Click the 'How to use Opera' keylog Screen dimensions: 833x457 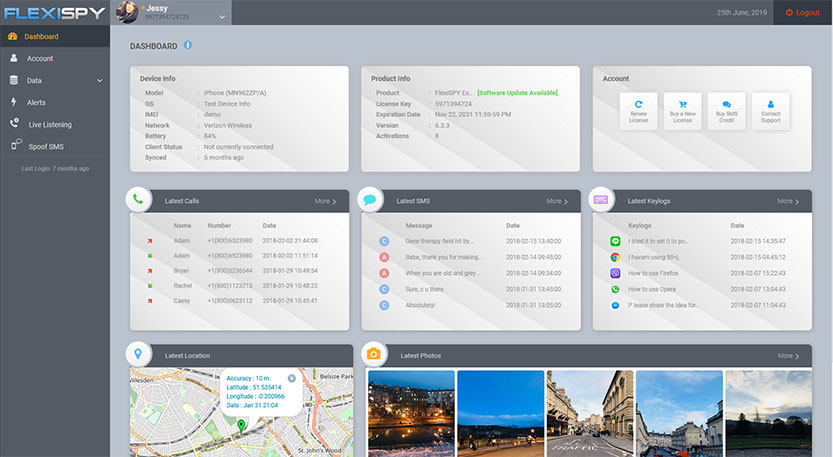[652, 290]
